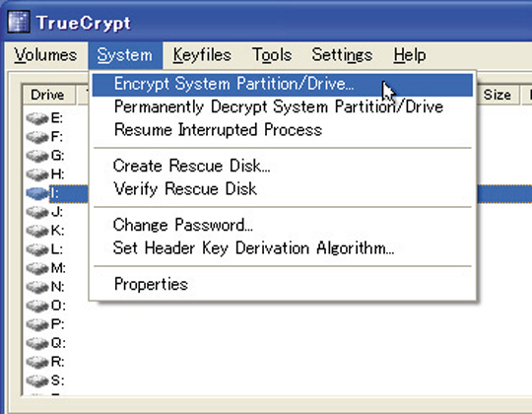
Task: Click the E: drive letter text
Action: [x=57, y=118]
